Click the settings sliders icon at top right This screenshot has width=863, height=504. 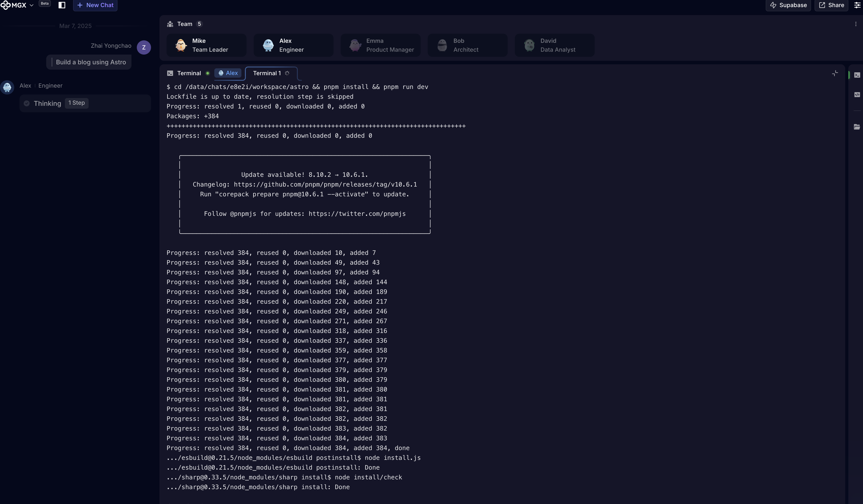pos(857,5)
